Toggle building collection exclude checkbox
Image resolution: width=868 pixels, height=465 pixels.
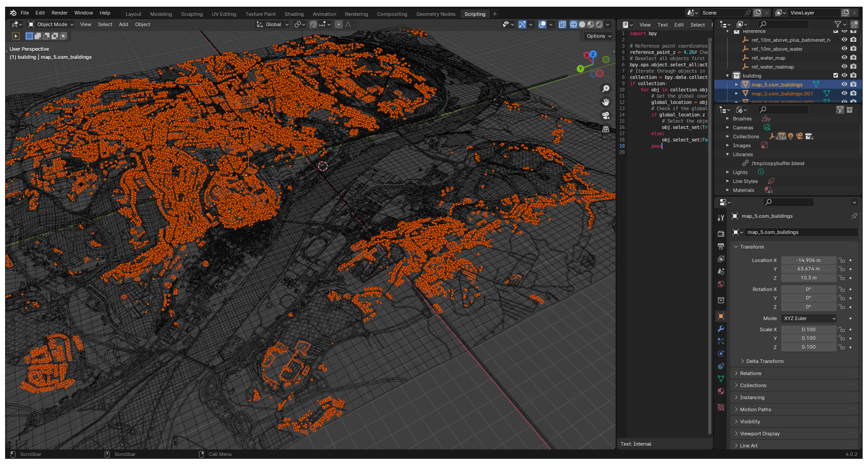tap(835, 75)
